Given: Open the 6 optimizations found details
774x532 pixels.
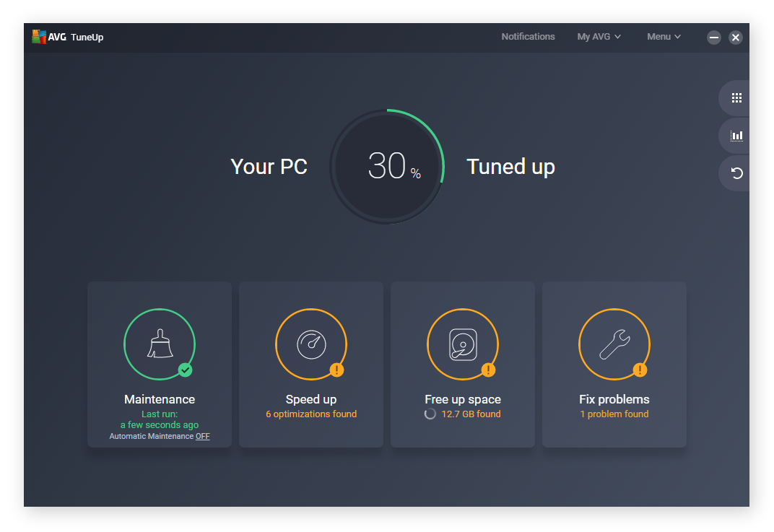Looking at the screenshot, I should pos(310,414).
